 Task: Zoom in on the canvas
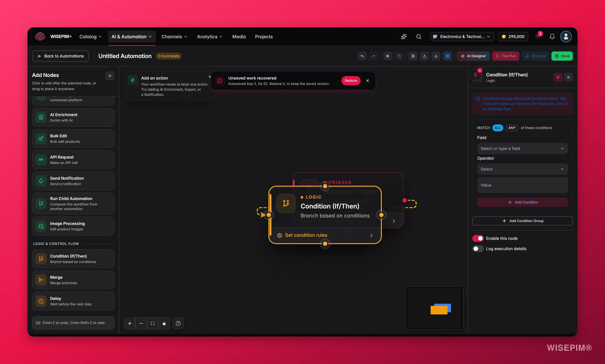coord(130,323)
